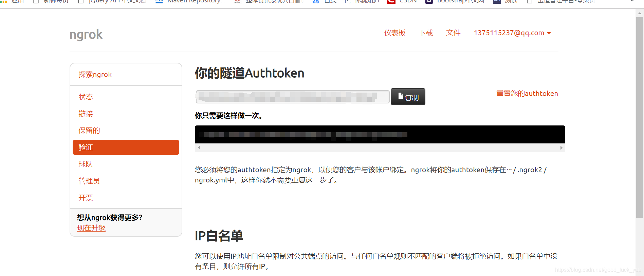Select 链接 in the sidebar
The width and height of the screenshot is (644, 276).
point(86,114)
